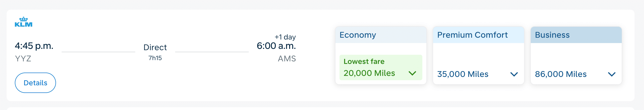The height and width of the screenshot is (110, 644).
Task: Choose the 20,000 Miles price
Action: coord(369,73)
